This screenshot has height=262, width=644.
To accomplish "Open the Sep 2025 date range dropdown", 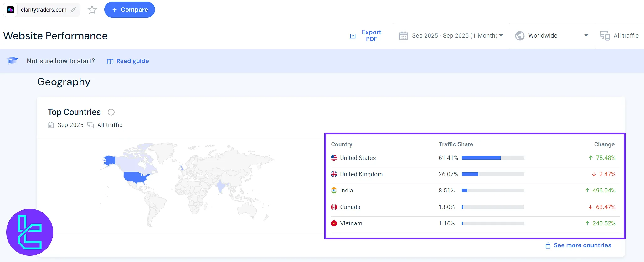I will 451,36.
